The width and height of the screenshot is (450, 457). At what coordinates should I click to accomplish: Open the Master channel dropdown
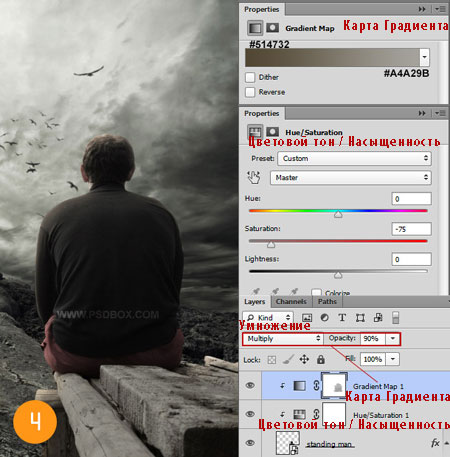[x=351, y=178]
